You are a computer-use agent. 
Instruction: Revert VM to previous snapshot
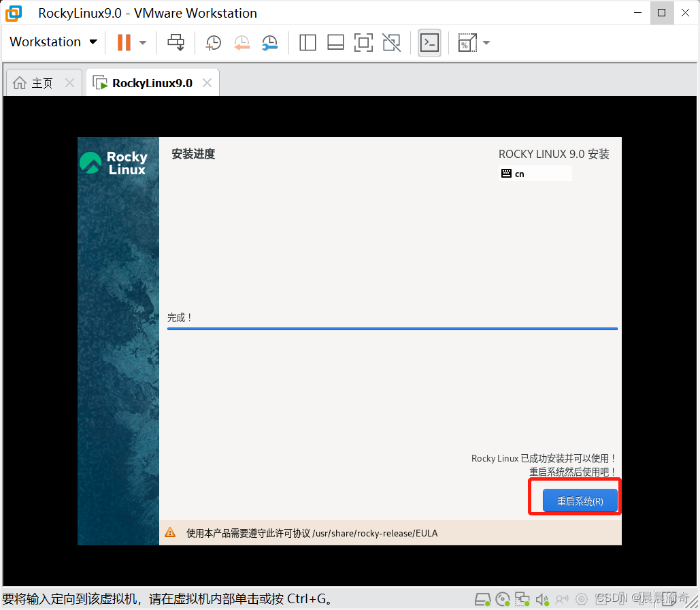point(241,43)
